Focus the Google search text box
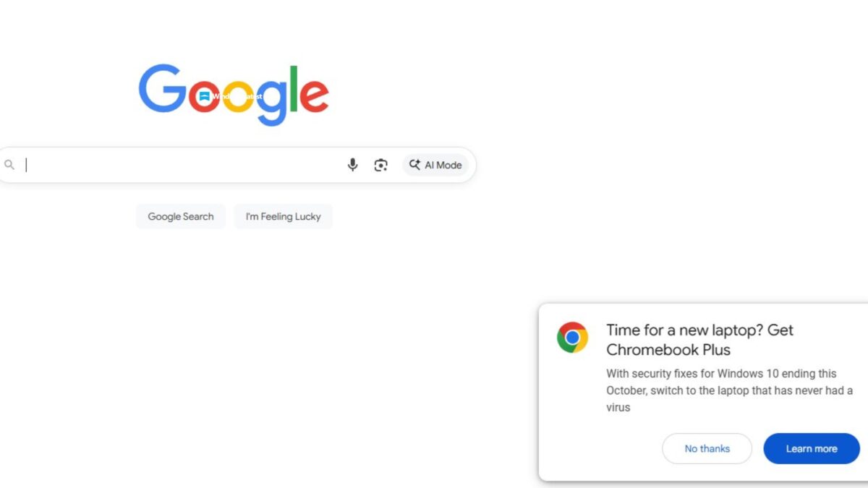This screenshot has width=868, height=488. (181, 165)
